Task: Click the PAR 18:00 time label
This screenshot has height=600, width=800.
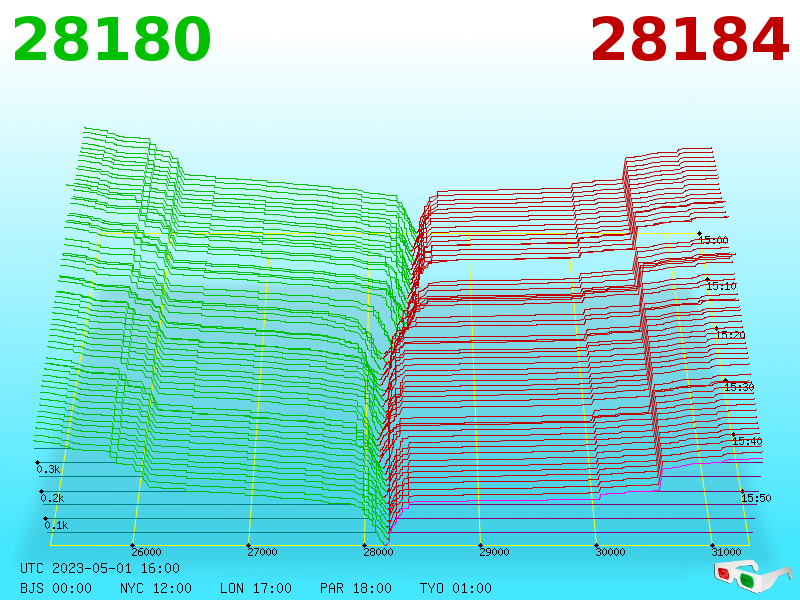Action: (356, 588)
